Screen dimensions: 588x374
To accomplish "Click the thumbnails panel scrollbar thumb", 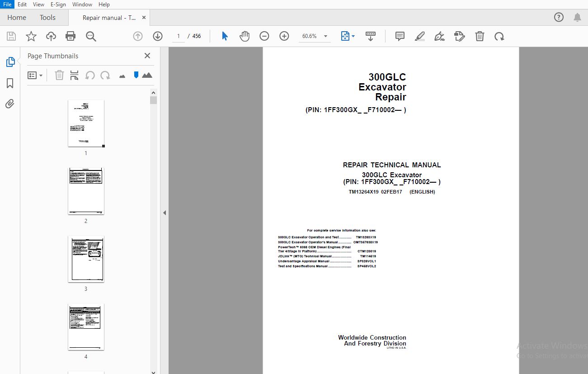I will [153, 100].
